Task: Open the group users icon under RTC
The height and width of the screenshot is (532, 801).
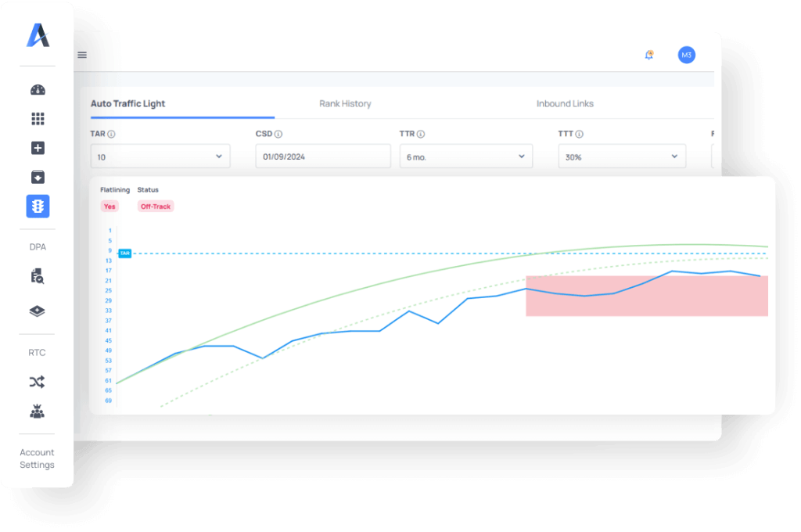Action: click(x=38, y=411)
